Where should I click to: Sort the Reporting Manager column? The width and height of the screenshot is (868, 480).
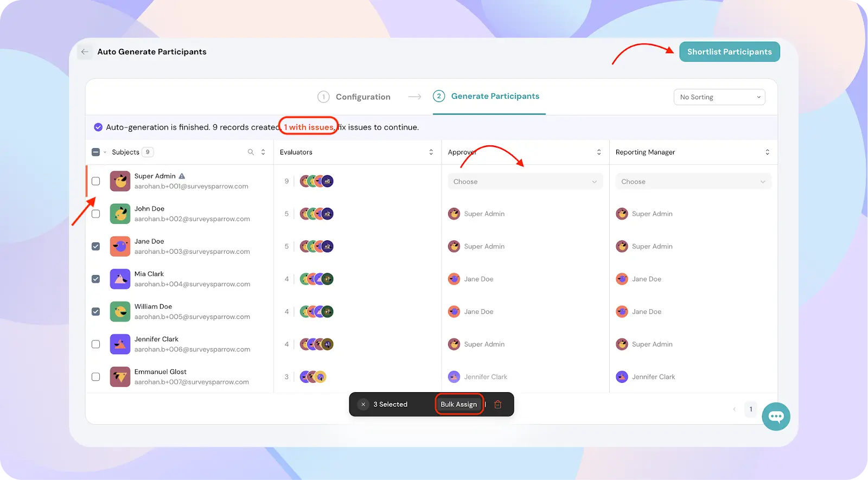(x=767, y=152)
